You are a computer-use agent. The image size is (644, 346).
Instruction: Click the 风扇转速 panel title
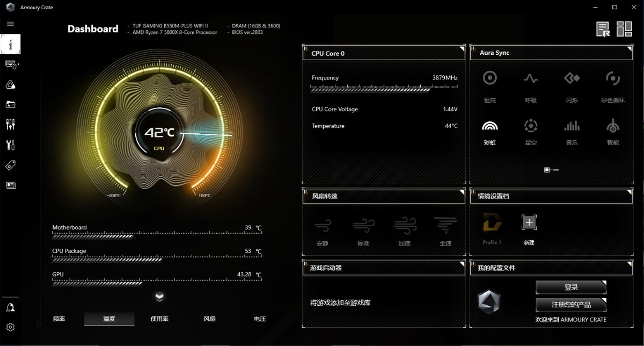(x=325, y=196)
